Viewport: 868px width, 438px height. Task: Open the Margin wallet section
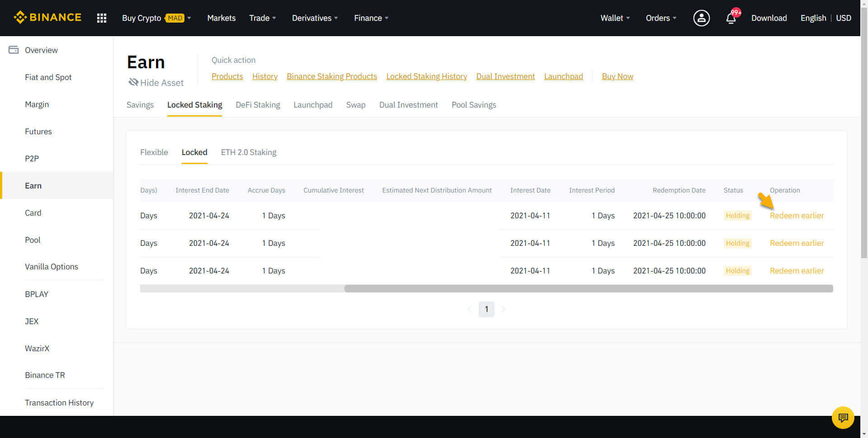click(x=37, y=104)
